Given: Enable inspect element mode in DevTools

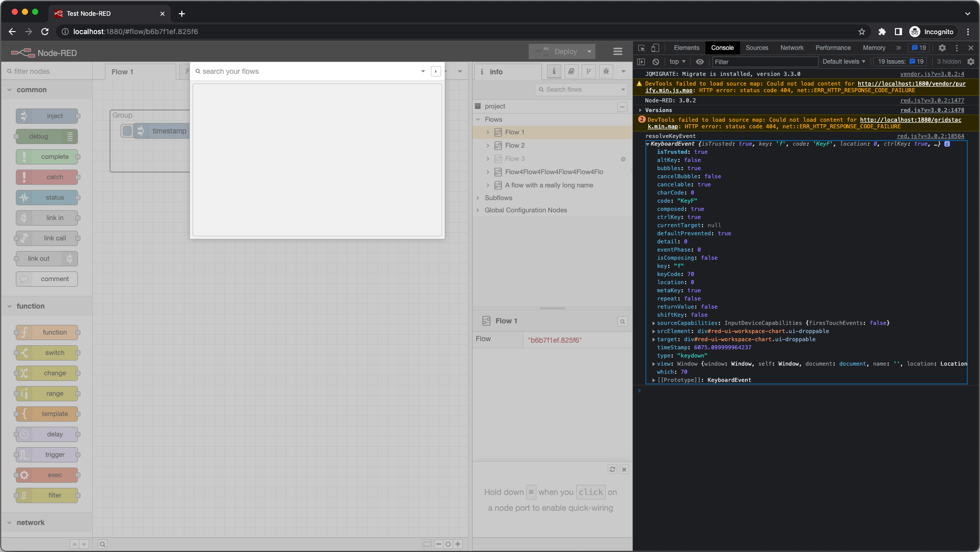Looking at the screenshot, I should [641, 47].
